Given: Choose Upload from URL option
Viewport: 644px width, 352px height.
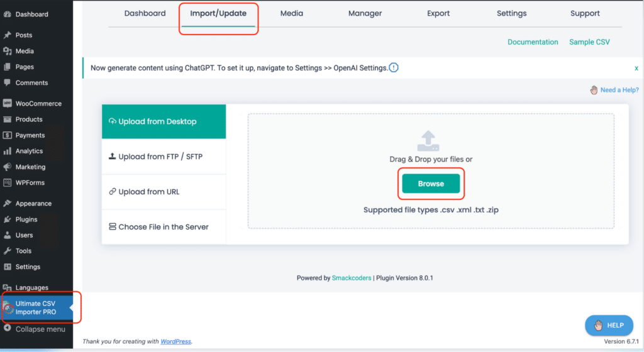Looking at the screenshot, I should (164, 192).
